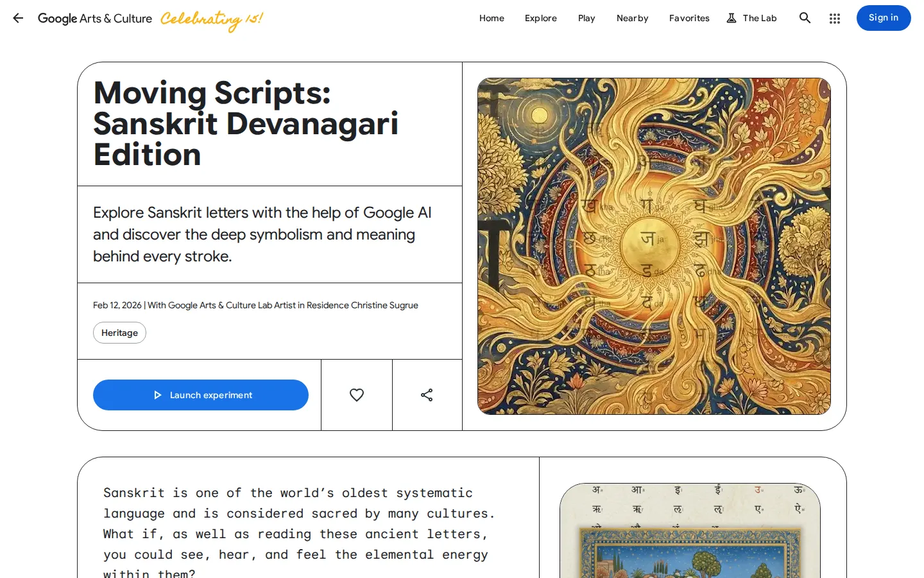Favorite the experiment with the heart icon

(x=357, y=395)
